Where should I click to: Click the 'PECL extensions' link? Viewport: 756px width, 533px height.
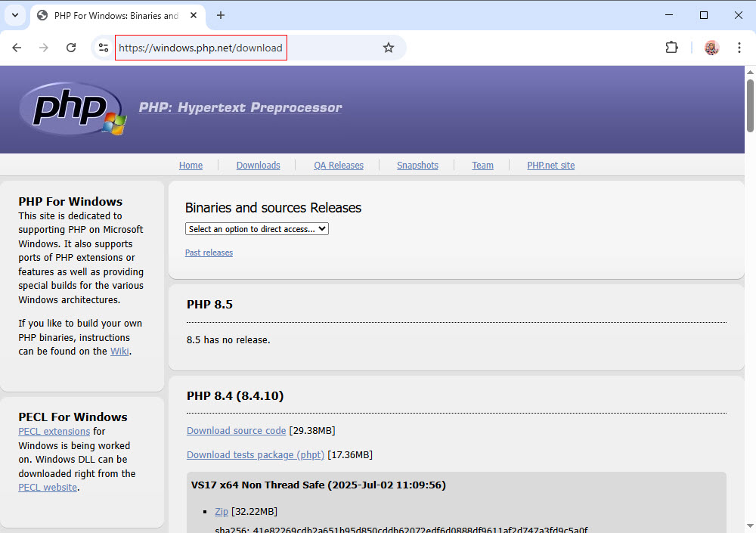[54, 431]
